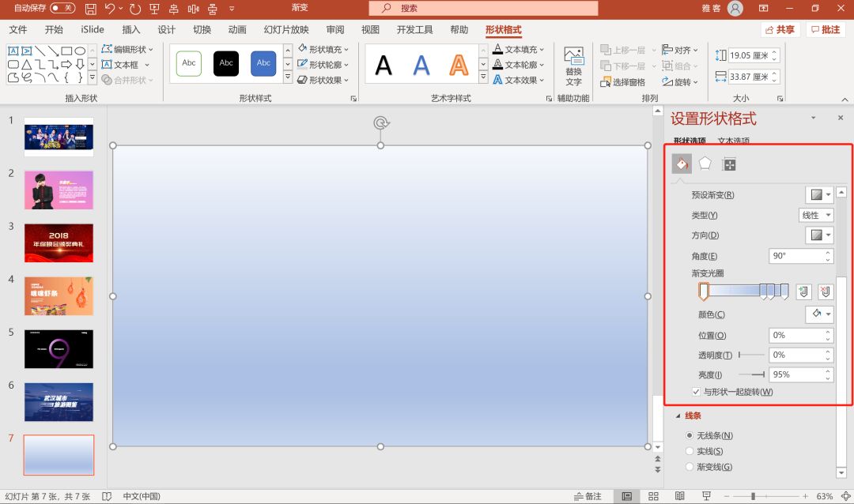Select the slide 6 thumbnail in the panel
The image size is (854, 504).
(59, 402)
